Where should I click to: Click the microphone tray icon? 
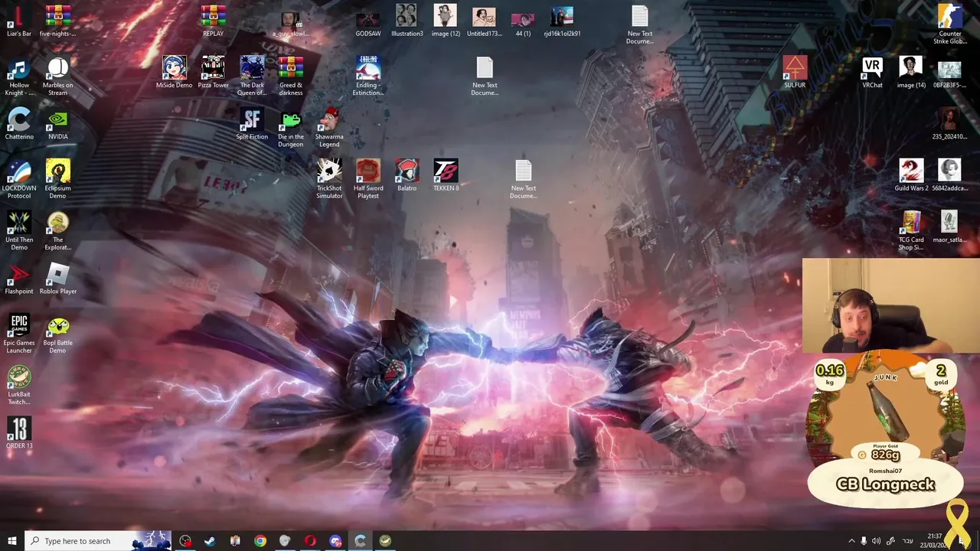(x=864, y=541)
